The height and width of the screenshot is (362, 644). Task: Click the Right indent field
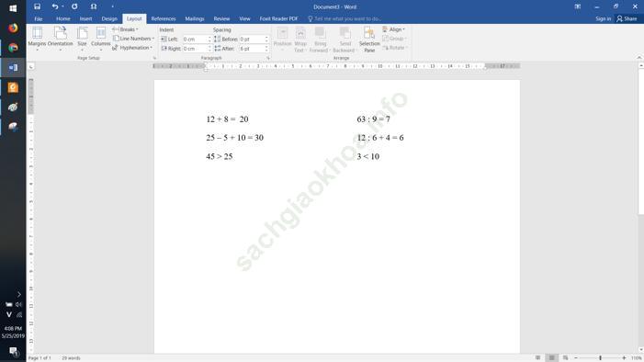pos(194,49)
